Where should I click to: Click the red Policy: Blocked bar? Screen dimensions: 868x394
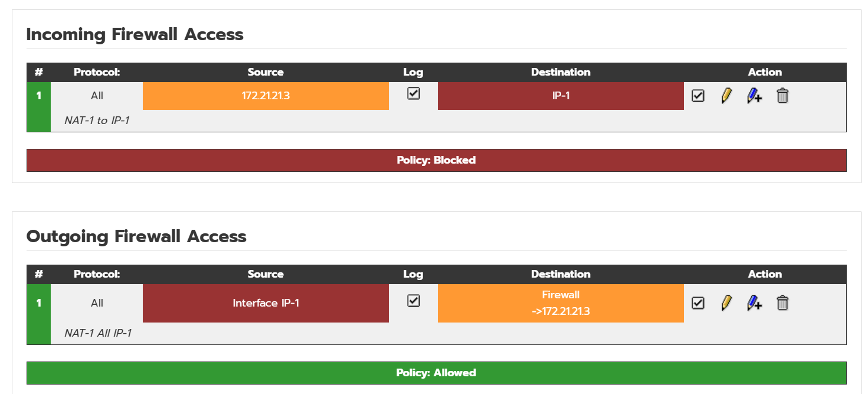pos(437,160)
